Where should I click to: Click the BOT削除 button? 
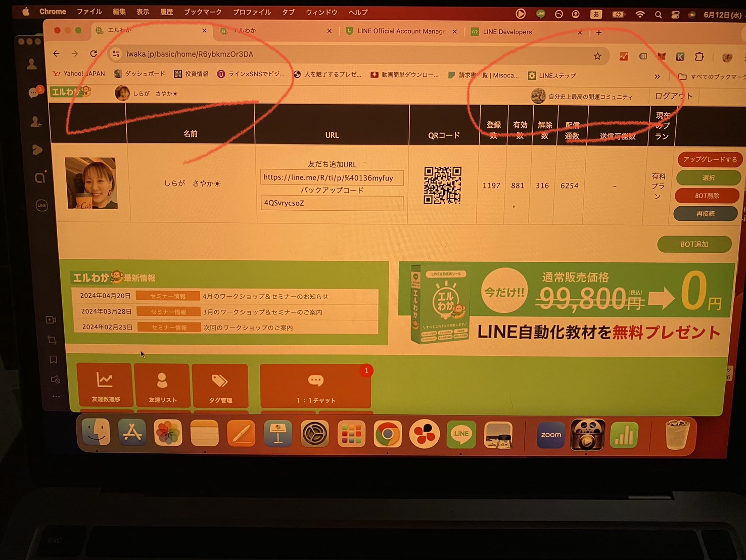click(x=707, y=196)
